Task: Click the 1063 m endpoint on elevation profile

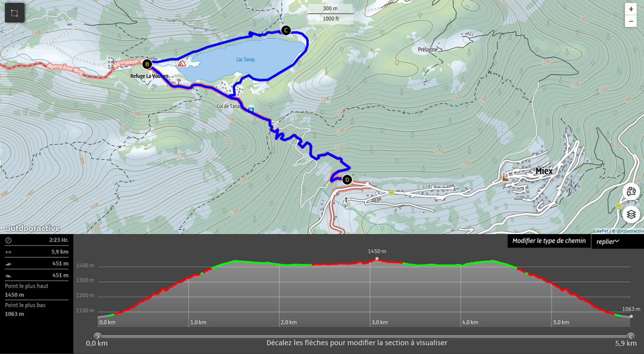Action: click(631, 316)
